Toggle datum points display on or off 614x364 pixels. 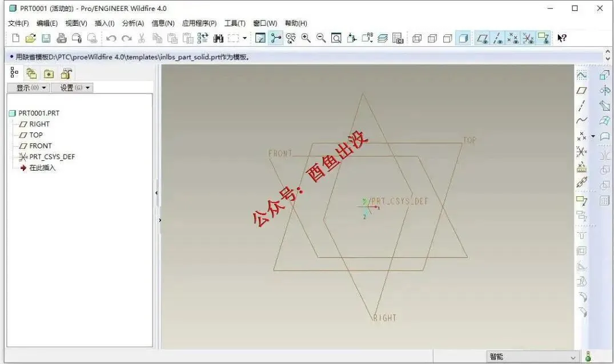pos(512,38)
